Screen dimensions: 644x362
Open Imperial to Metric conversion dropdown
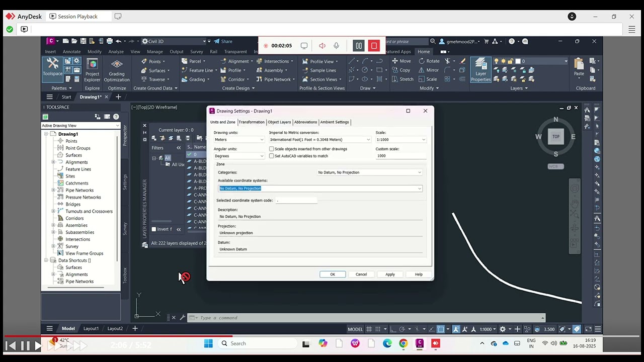pyautogui.click(x=320, y=139)
